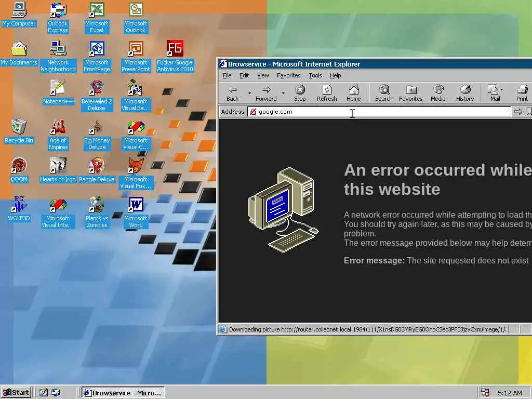
Task: Click the Back button in Internet Explorer
Action: click(x=232, y=93)
